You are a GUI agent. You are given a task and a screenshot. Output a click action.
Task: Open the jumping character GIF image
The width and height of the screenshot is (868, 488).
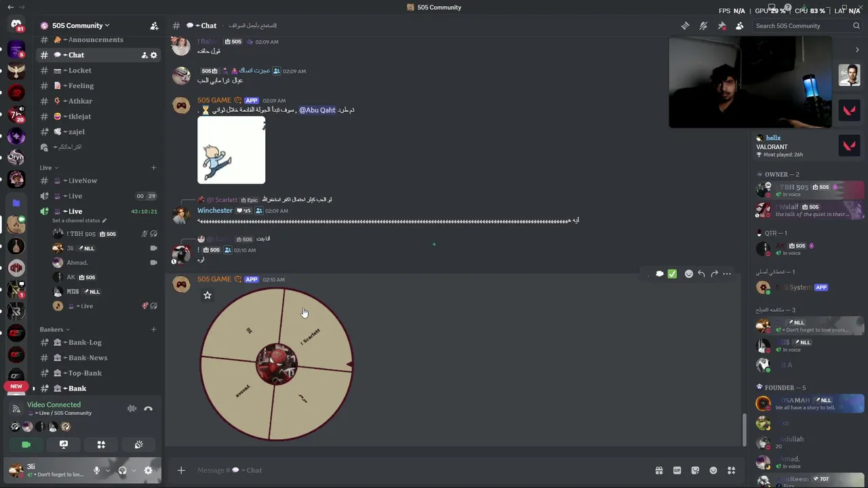pyautogui.click(x=231, y=150)
